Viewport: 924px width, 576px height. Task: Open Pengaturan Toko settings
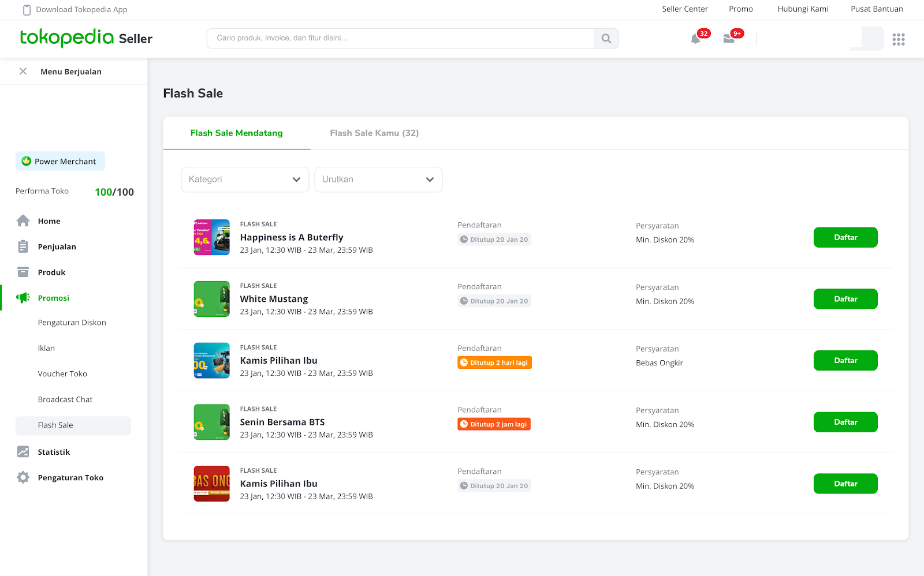pyautogui.click(x=70, y=477)
